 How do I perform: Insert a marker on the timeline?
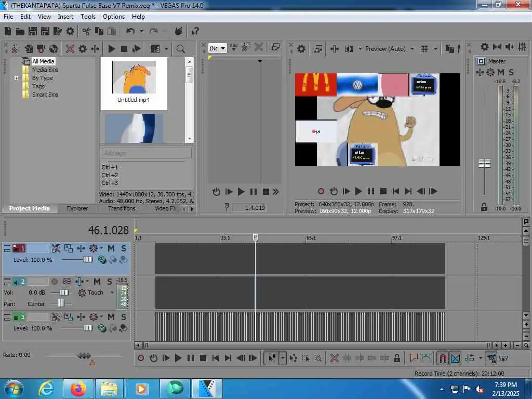[414, 358]
